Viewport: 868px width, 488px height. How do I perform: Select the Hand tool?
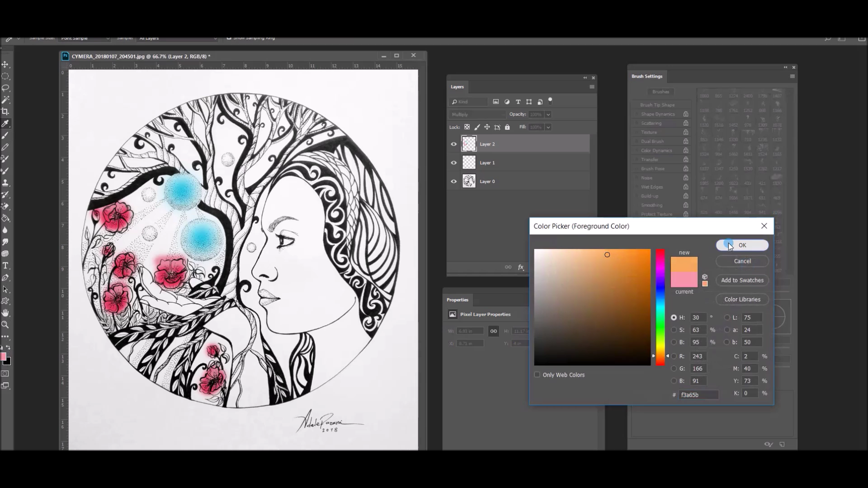click(5, 313)
